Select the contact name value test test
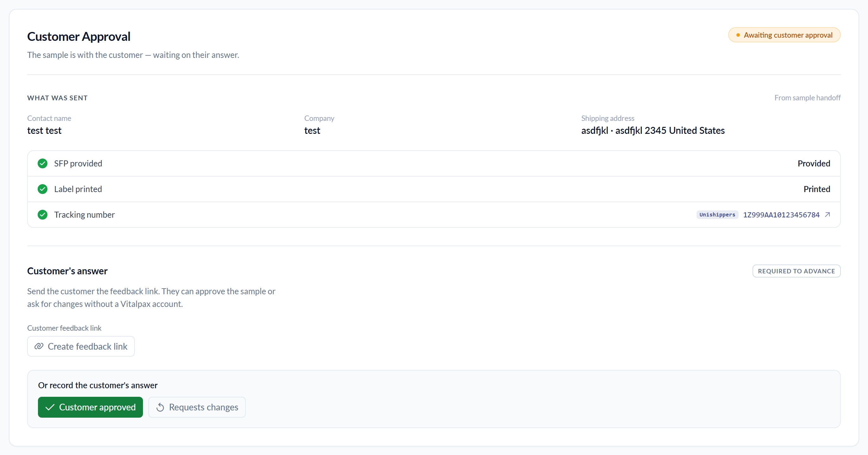Screen dimensions: 868x455 (x=44, y=130)
